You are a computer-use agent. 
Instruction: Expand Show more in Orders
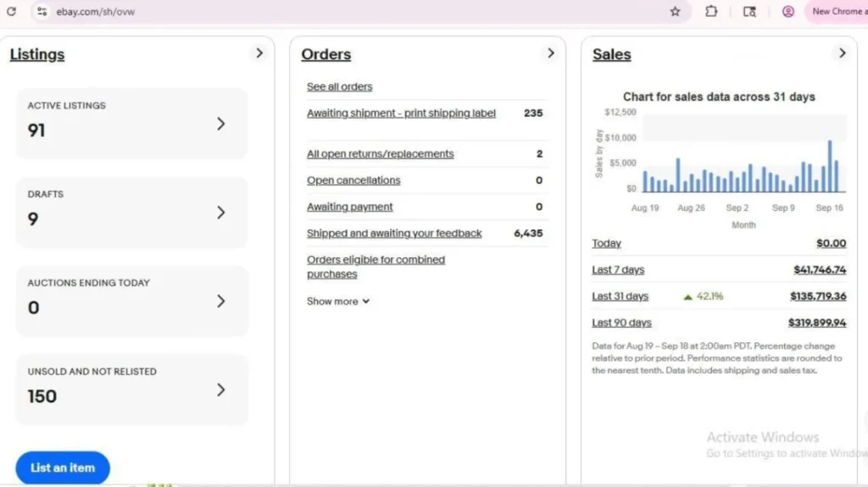point(338,302)
